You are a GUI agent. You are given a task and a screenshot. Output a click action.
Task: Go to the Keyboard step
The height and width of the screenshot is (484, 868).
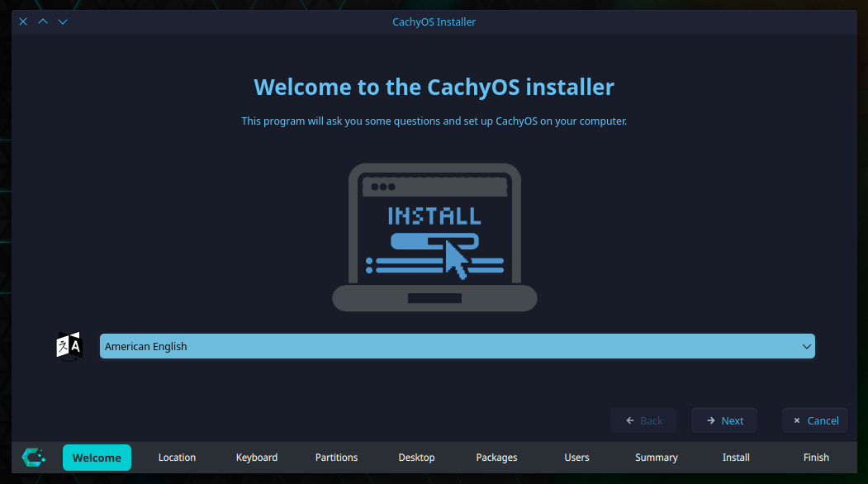pos(257,458)
